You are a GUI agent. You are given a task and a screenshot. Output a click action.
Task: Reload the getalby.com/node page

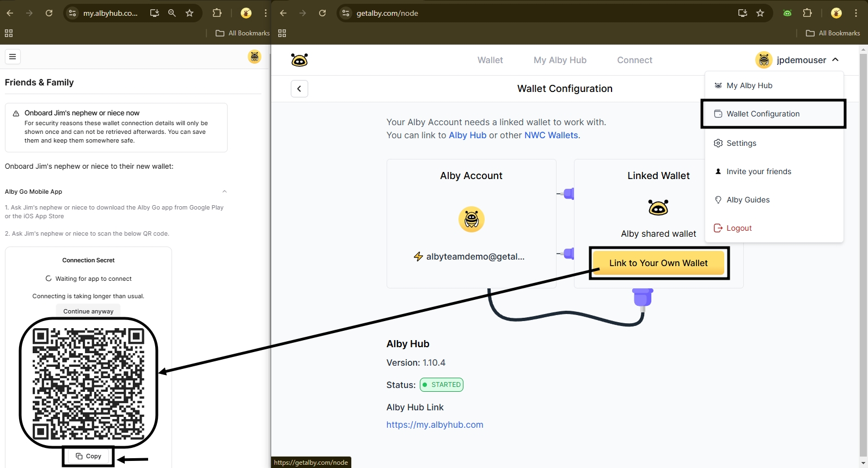[322, 13]
